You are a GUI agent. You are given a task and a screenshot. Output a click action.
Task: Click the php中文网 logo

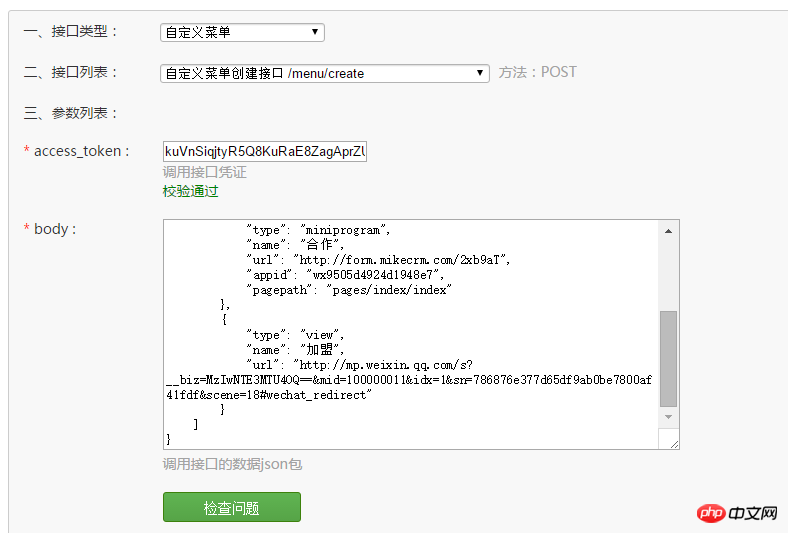(739, 512)
